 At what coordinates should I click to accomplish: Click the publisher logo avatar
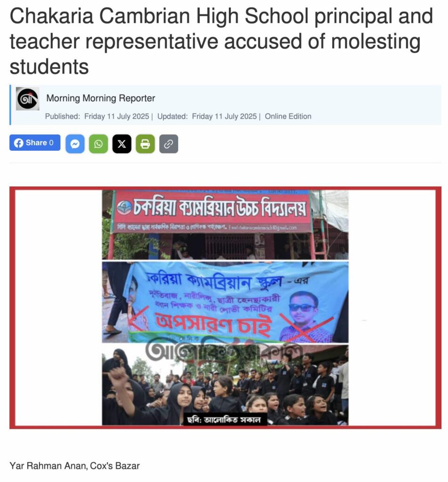[x=27, y=99]
